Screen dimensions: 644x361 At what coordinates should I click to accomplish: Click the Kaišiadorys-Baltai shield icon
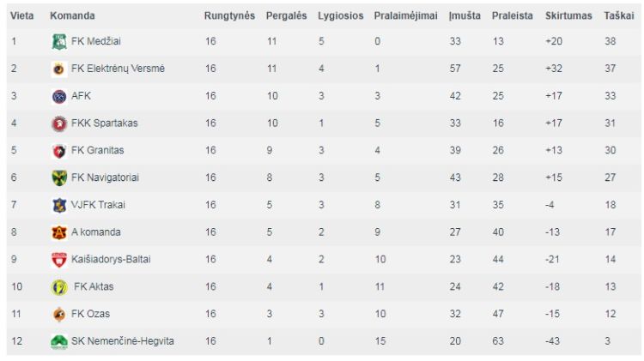pos(59,260)
